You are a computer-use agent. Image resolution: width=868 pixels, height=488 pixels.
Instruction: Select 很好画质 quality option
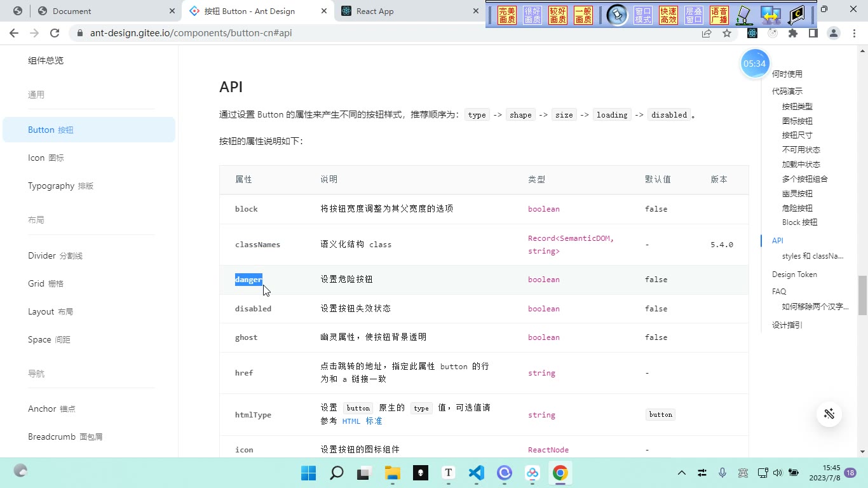click(532, 15)
